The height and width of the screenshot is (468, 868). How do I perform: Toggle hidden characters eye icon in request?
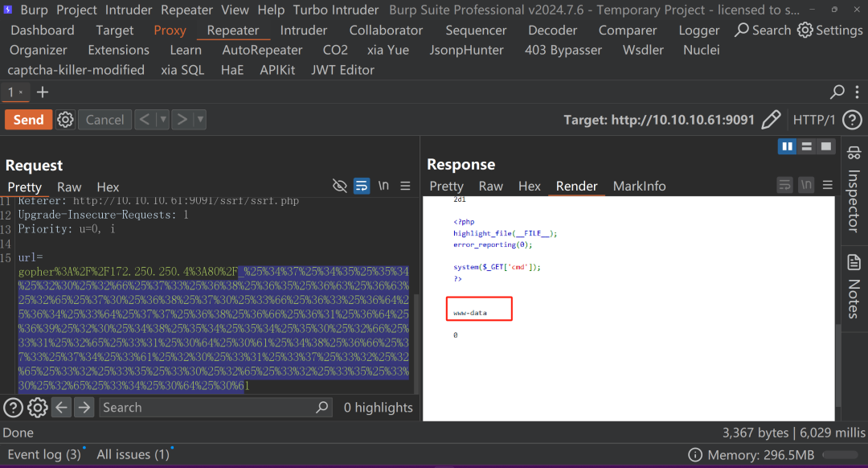(339, 186)
